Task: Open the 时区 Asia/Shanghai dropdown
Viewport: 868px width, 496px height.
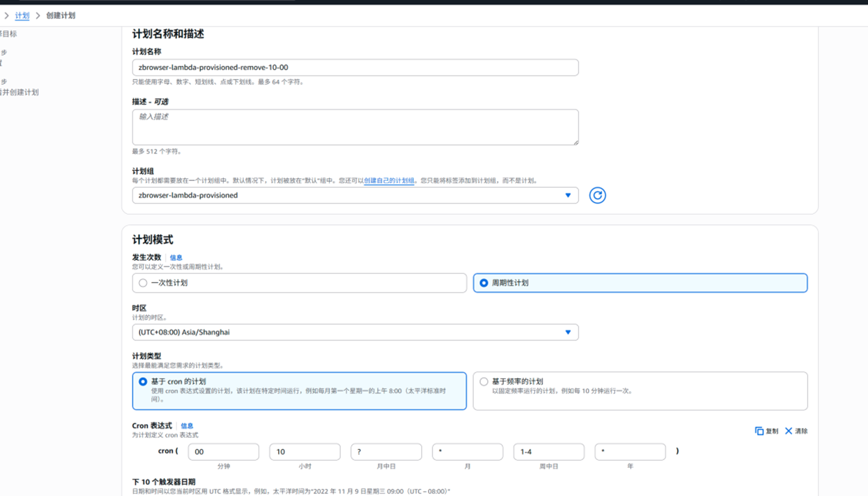Action: 355,332
